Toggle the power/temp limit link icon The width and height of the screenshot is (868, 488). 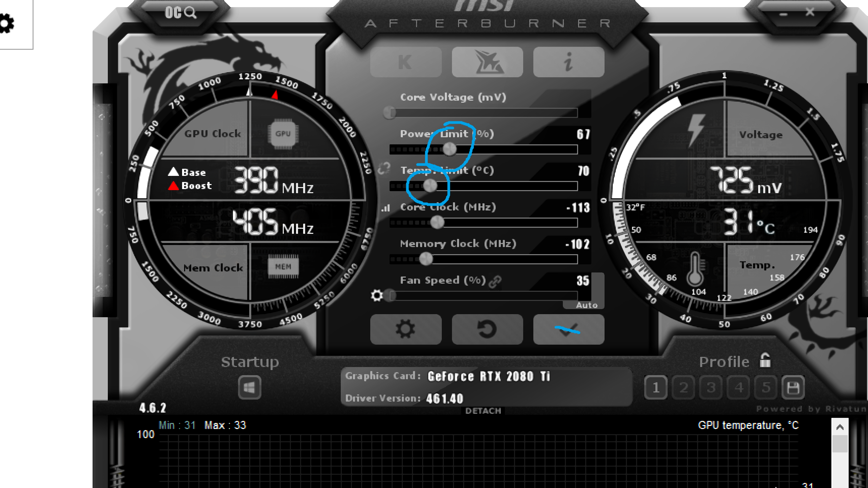384,168
